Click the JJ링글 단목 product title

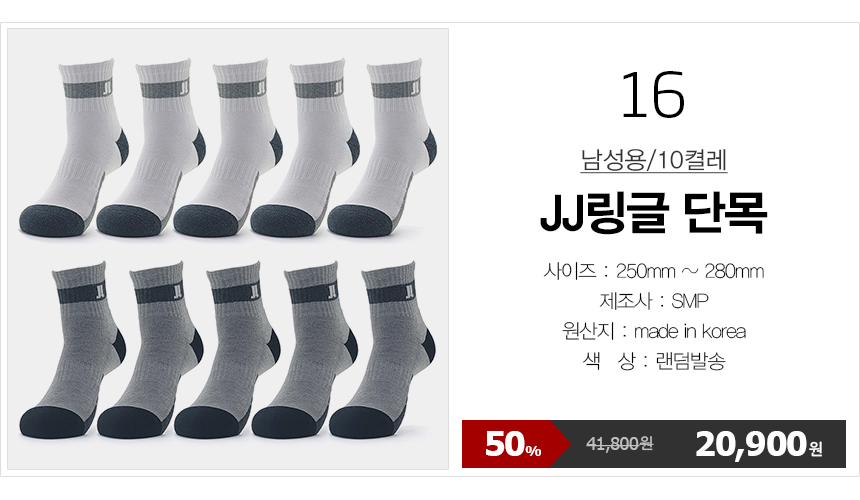(654, 213)
